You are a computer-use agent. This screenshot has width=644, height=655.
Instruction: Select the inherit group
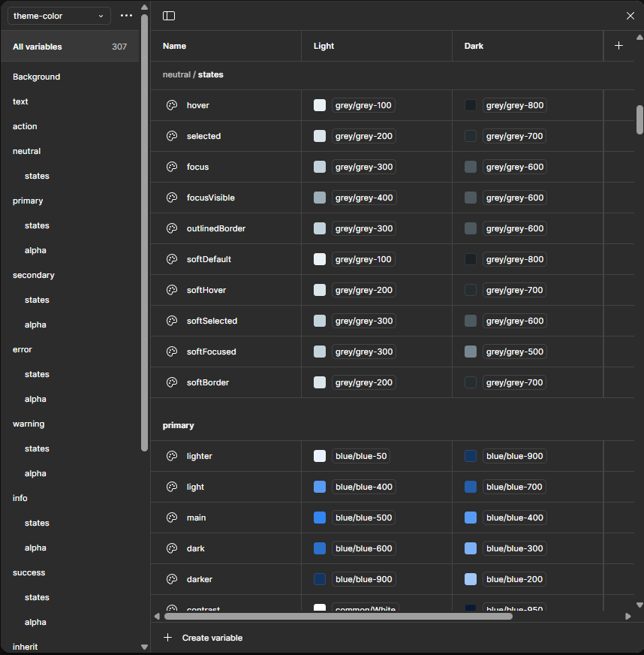[25, 647]
